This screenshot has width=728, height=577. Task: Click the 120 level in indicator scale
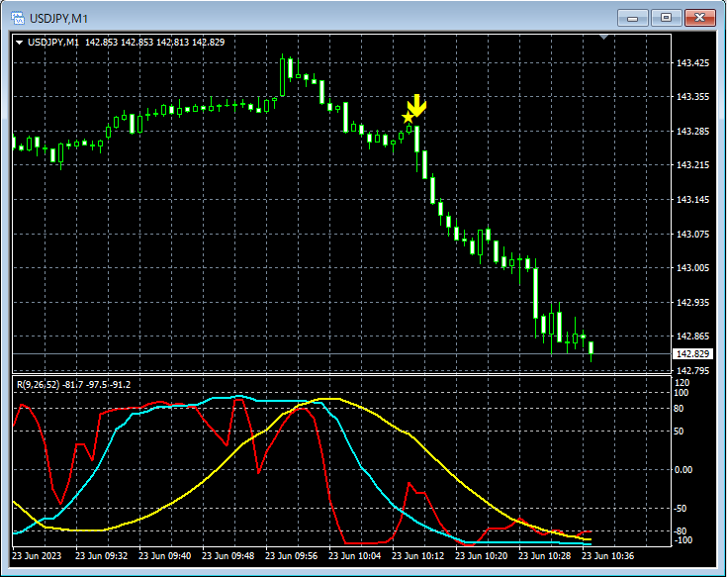(682, 383)
